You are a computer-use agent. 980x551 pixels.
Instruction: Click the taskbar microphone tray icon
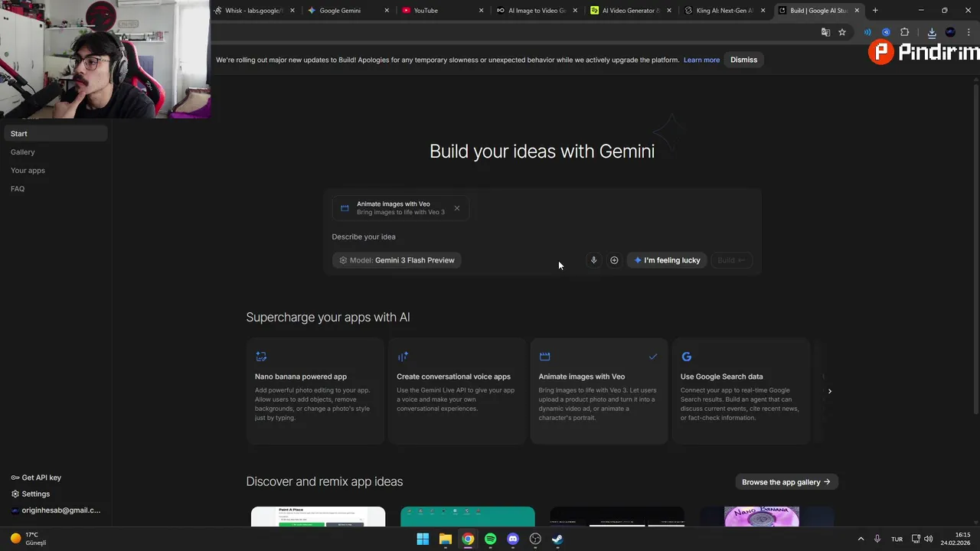point(877,539)
